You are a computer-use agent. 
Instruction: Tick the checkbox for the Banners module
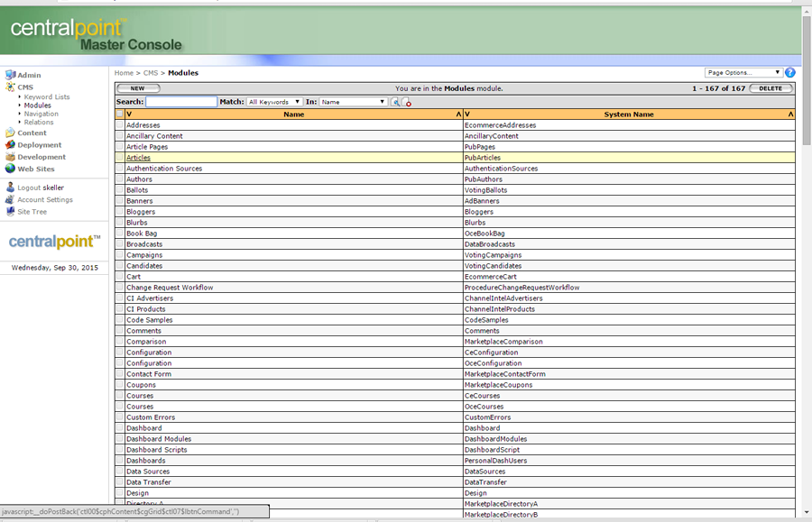tap(120, 201)
